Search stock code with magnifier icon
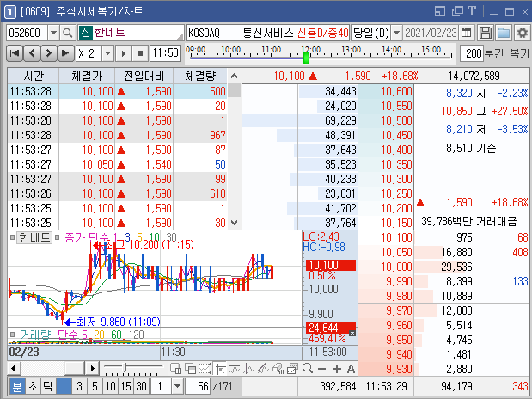Image resolution: width=532 pixels, height=399 pixels. tap(67, 33)
